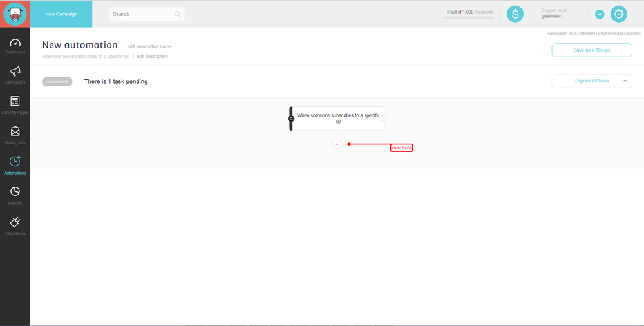Open settings gear icon in header
The height and width of the screenshot is (326, 644).
click(x=618, y=14)
